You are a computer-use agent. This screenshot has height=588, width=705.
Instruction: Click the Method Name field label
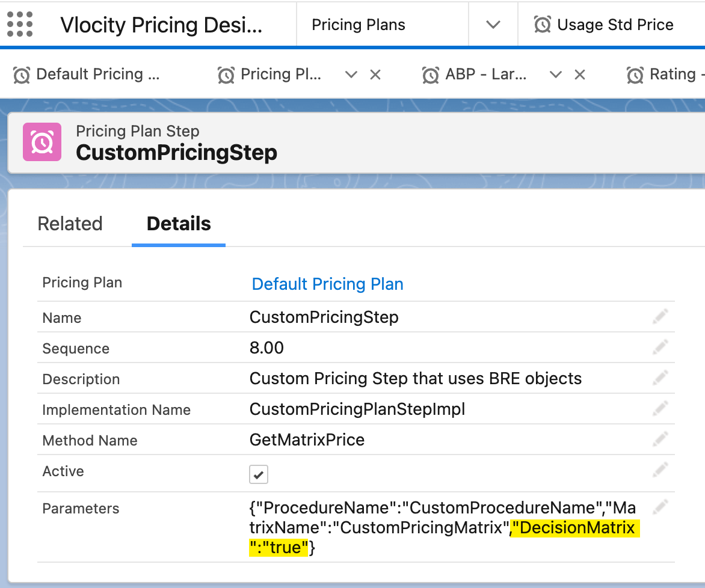point(90,440)
